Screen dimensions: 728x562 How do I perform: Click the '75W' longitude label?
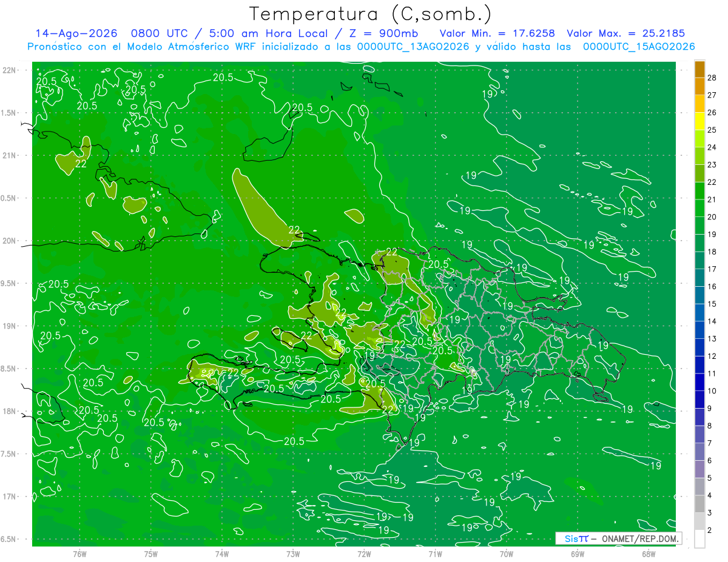click(151, 554)
